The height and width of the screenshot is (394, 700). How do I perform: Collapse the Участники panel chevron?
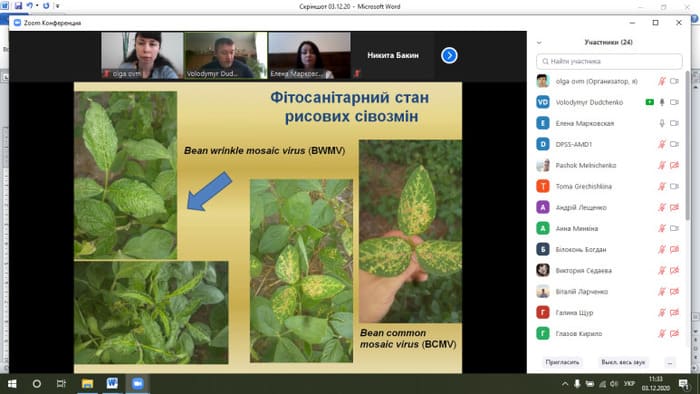coord(539,42)
